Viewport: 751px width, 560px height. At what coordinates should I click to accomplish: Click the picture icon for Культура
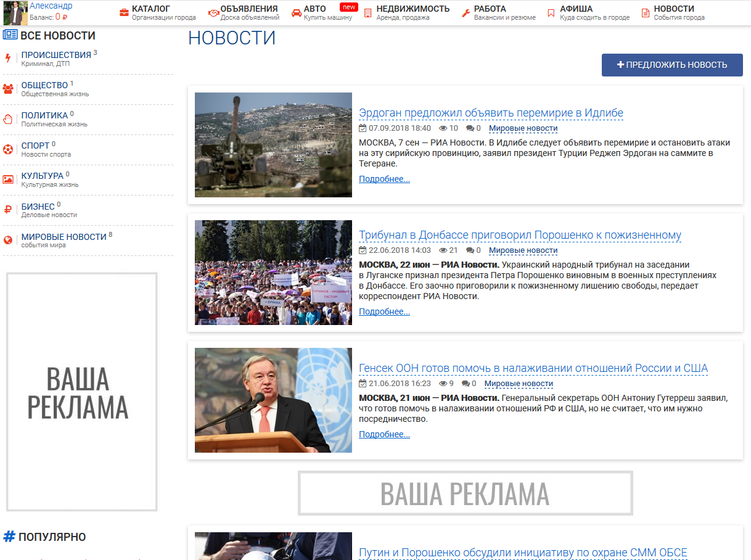coord(8,179)
